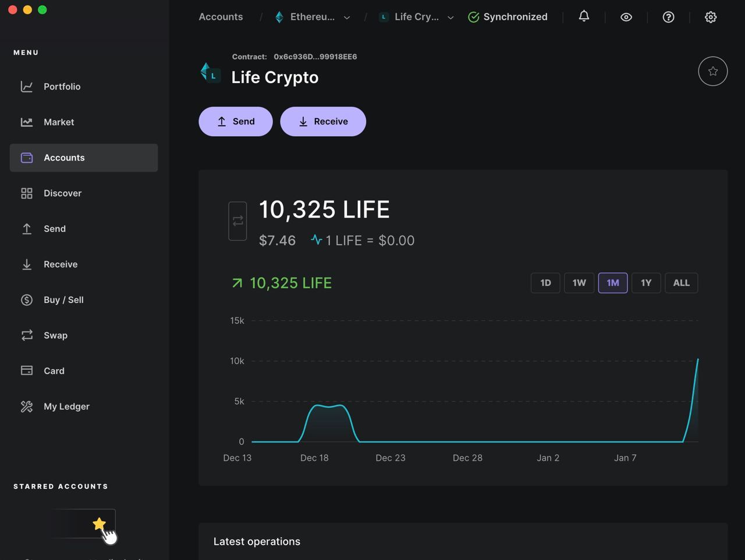Click the Buy / Sell dollar icon
This screenshot has height=560, width=745.
click(27, 299)
